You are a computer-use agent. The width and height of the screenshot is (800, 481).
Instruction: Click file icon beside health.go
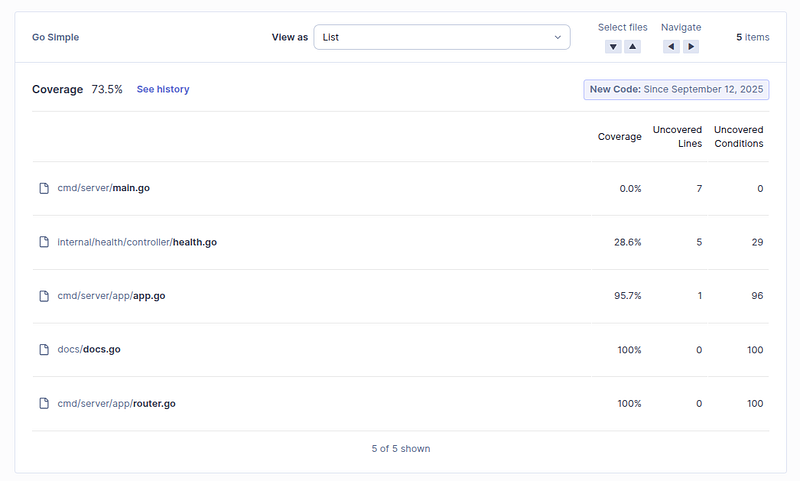click(x=44, y=242)
